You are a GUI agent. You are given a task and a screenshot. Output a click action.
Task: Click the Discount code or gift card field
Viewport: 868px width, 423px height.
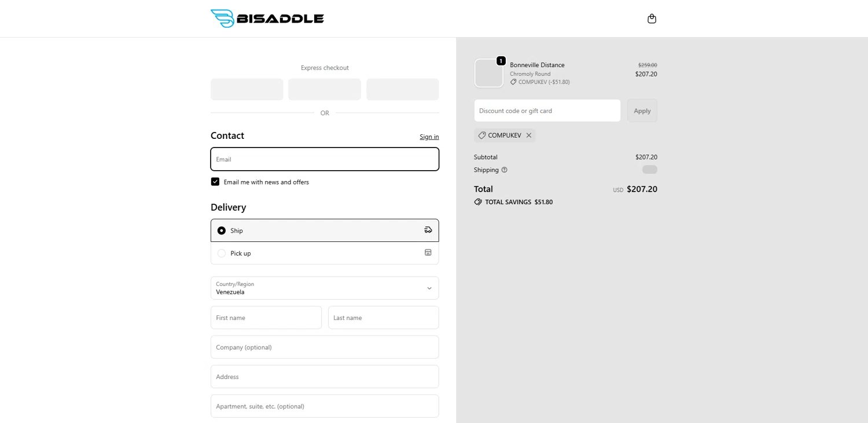(x=547, y=111)
